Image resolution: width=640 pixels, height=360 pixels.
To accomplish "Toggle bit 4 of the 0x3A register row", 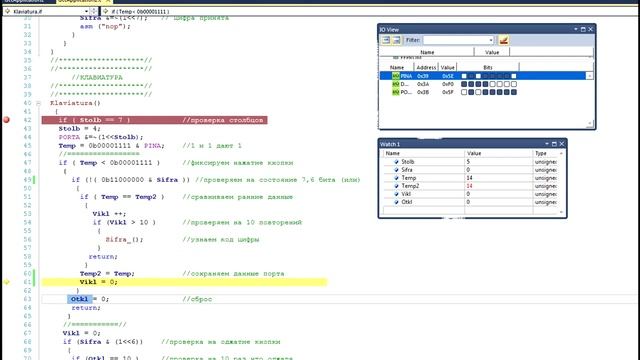I will click(x=485, y=84).
